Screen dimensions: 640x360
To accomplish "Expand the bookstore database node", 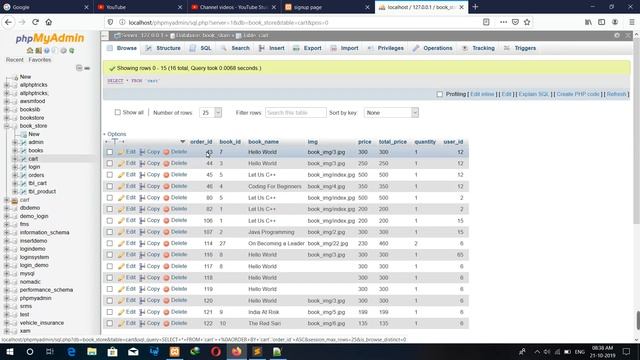I will pos(7,118).
